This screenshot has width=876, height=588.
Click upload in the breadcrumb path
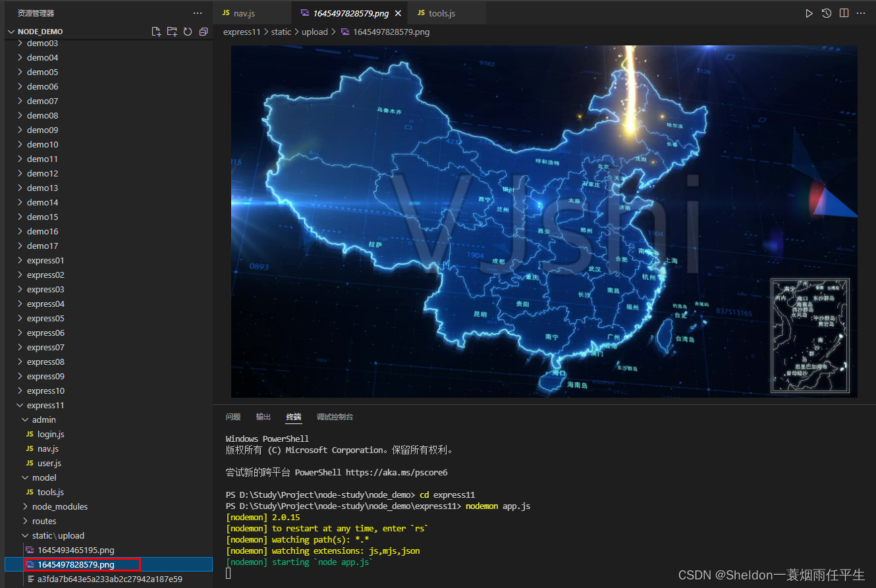[x=315, y=32]
